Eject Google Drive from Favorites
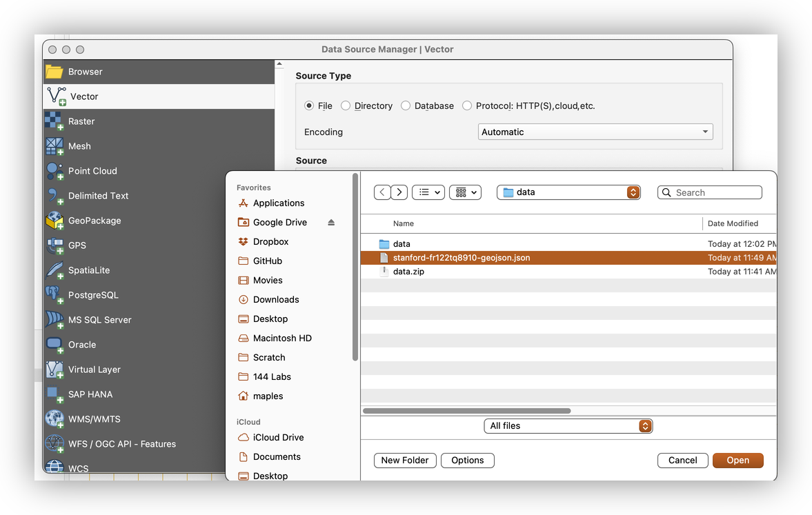This screenshot has width=812, height=515. [331, 223]
